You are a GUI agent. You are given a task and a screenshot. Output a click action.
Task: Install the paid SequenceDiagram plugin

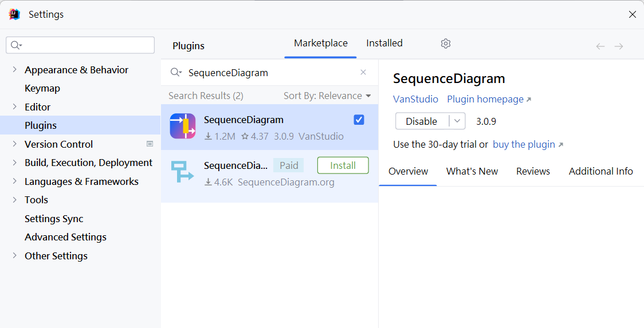coord(343,165)
